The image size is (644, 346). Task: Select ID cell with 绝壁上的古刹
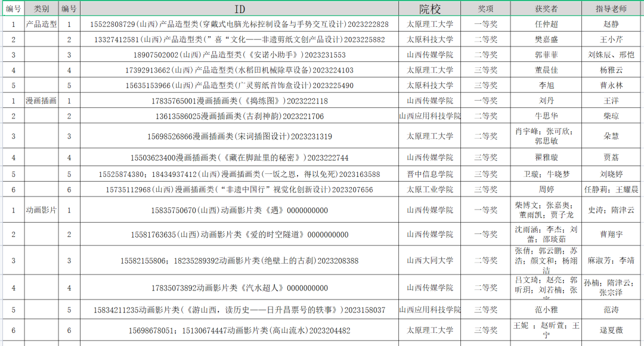coord(240,260)
